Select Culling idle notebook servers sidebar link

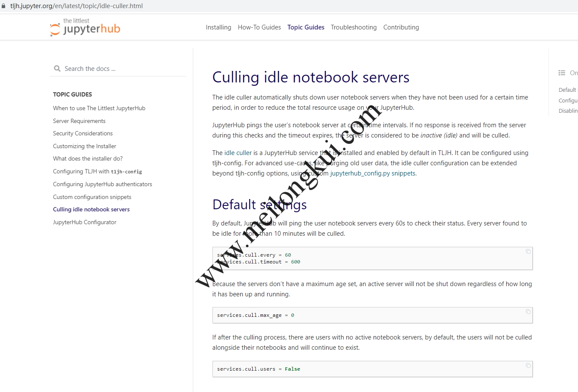point(91,209)
